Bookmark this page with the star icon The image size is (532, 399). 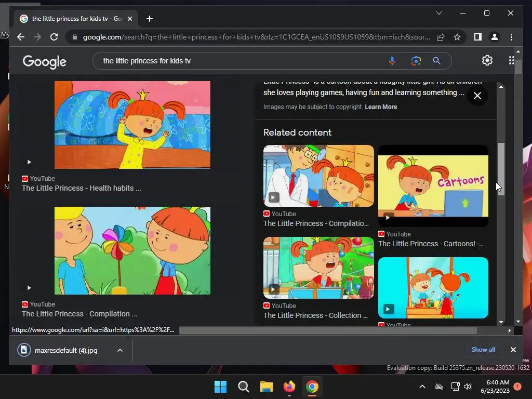point(457,37)
